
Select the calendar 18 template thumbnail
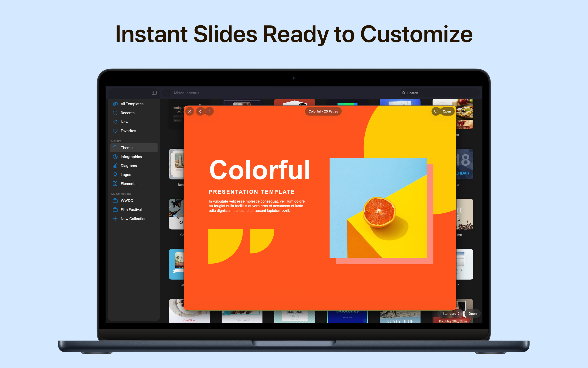(464, 164)
